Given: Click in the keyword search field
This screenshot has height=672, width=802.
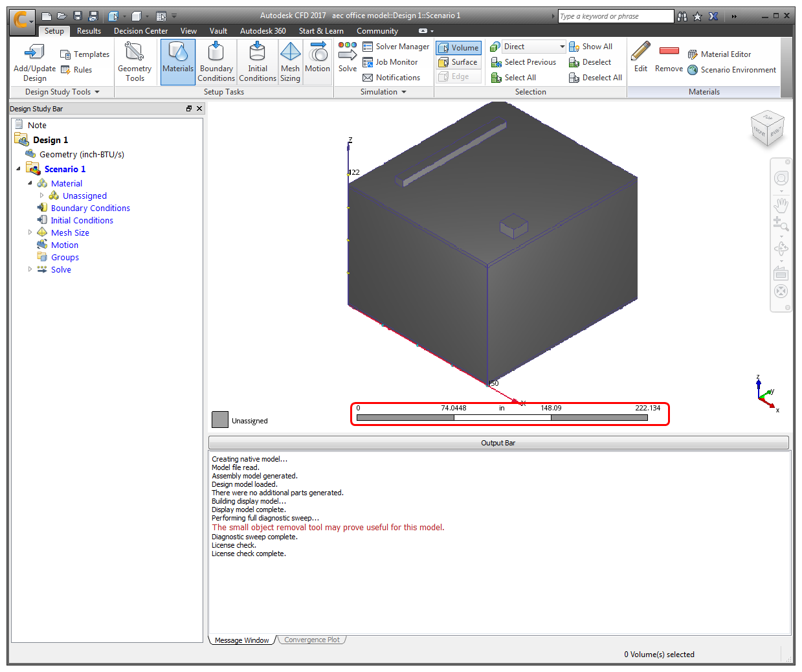Looking at the screenshot, I should pos(616,16).
